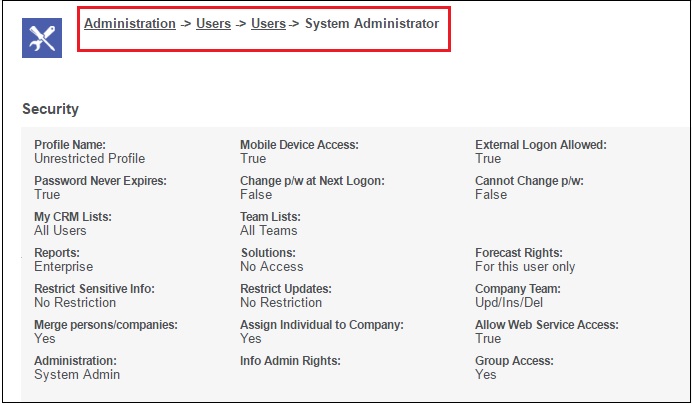
Task: Click the Company Team Upd/Ins/Del value
Action: pyautogui.click(x=509, y=302)
